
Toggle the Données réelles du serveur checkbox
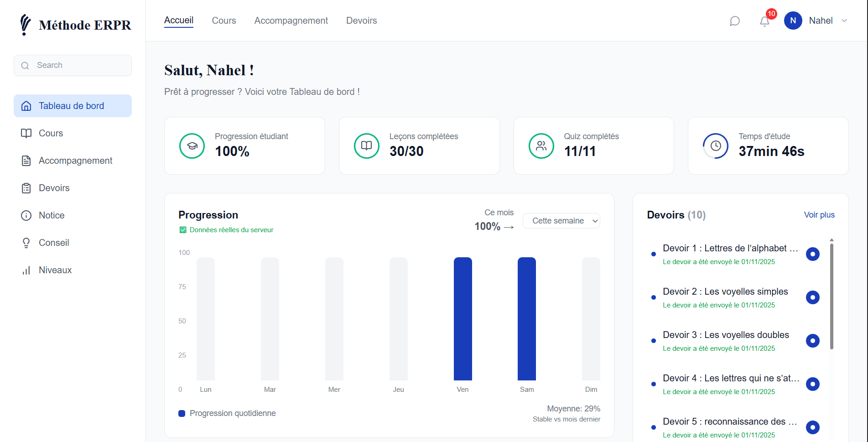(x=183, y=230)
